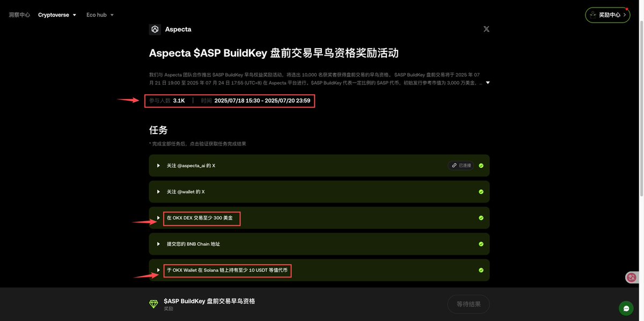Click the 已连接 connected badge
644x321 pixels.
point(461,166)
